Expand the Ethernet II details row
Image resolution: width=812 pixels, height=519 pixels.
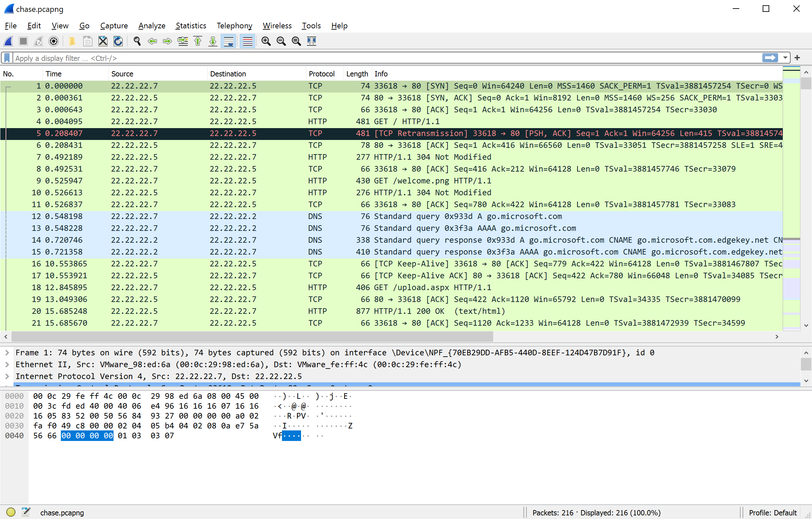tap(7, 365)
